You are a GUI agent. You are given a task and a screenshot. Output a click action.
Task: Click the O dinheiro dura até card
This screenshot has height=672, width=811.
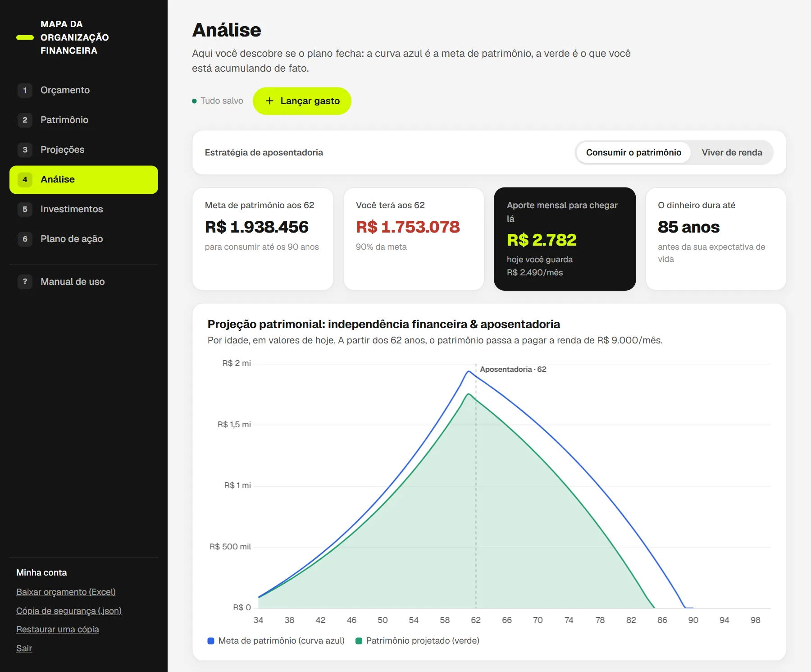point(716,239)
